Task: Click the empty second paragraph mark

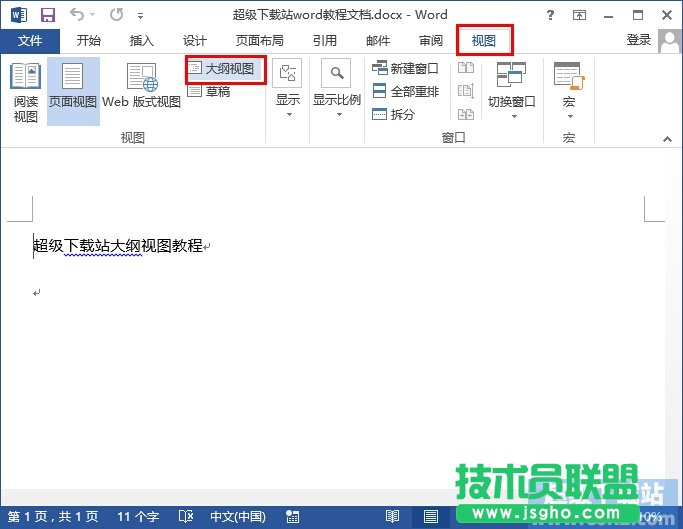Action: [x=37, y=292]
